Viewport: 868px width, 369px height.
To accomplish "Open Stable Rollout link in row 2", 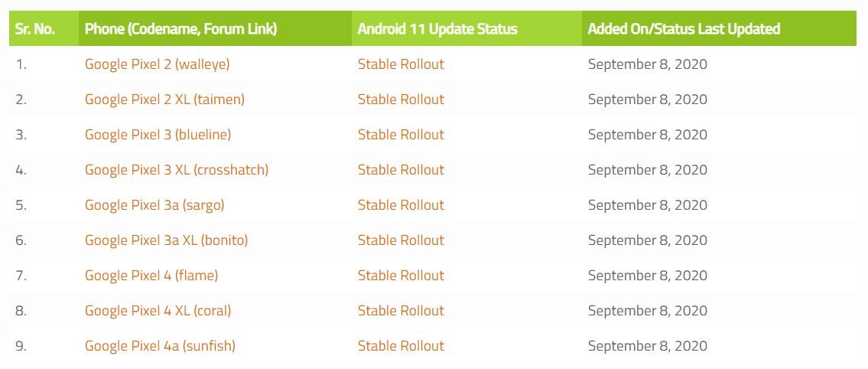I will click(x=401, y=100).
